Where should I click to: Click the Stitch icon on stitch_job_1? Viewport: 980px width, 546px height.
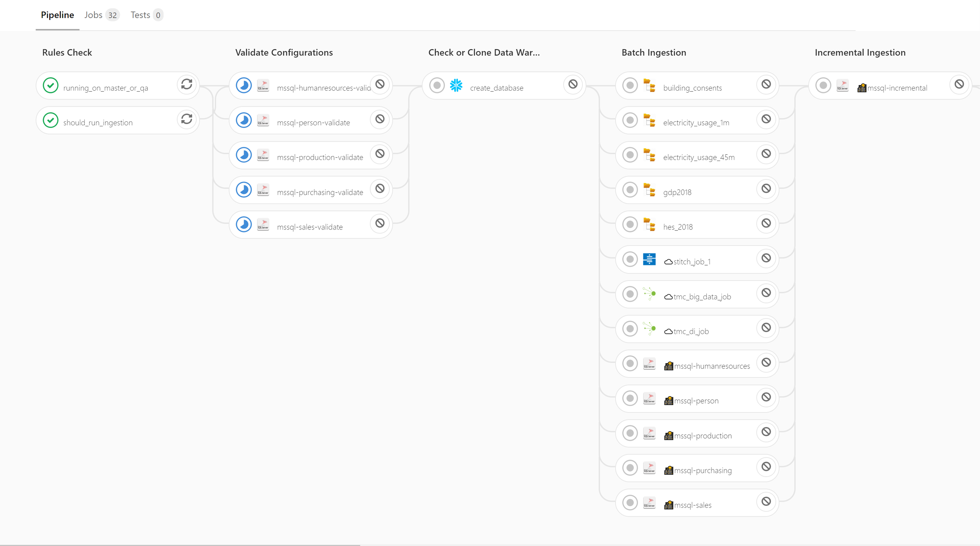point(650,259)
